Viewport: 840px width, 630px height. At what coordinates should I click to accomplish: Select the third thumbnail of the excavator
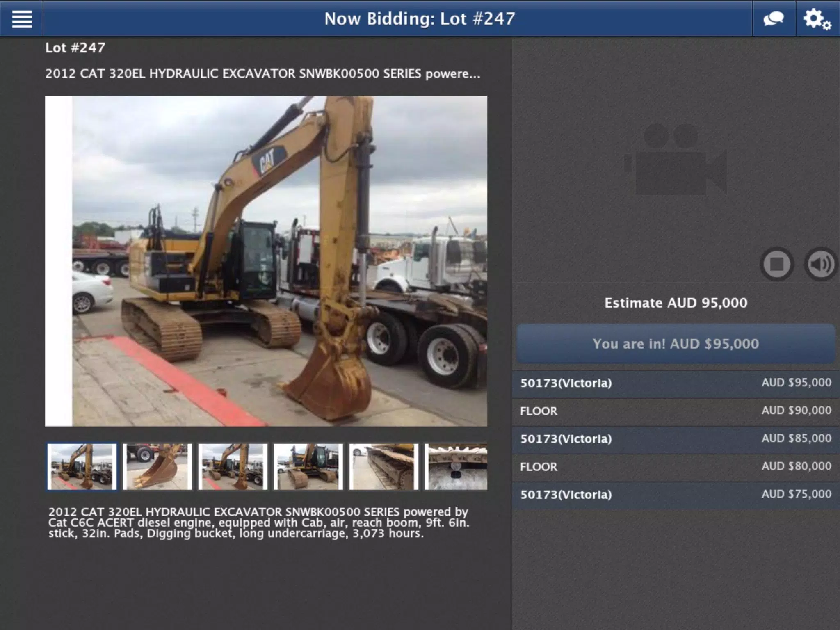(233, 467)
